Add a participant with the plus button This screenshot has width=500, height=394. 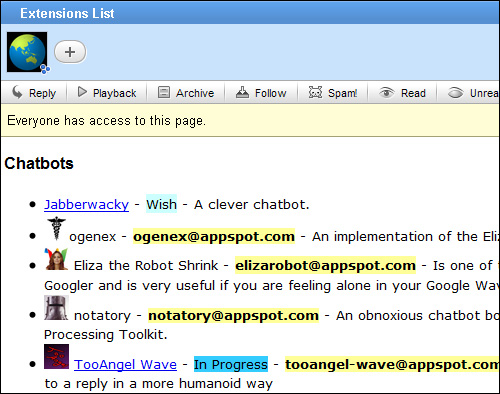click(70, 52)
